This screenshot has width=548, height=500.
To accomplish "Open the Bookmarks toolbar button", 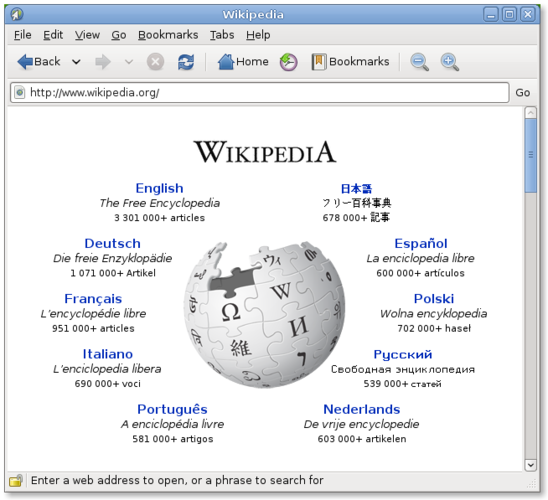I will coord(350,62).
